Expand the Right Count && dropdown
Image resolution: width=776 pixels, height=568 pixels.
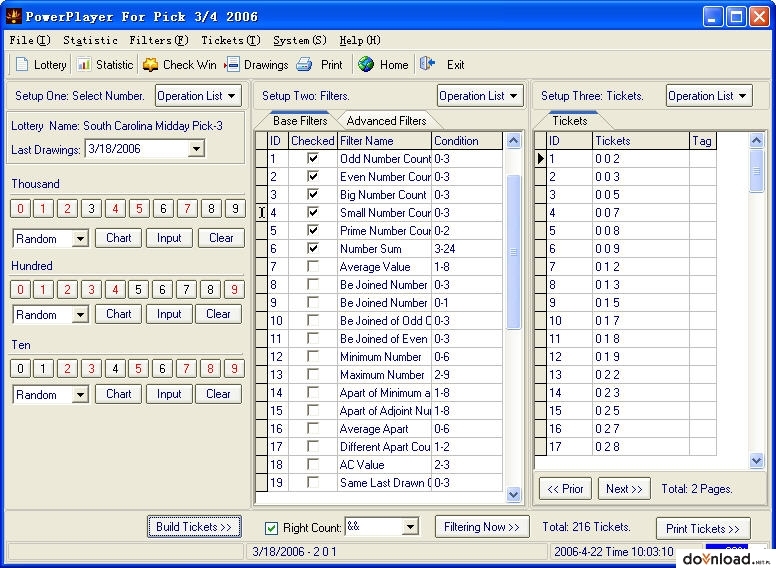pos(410,527)
